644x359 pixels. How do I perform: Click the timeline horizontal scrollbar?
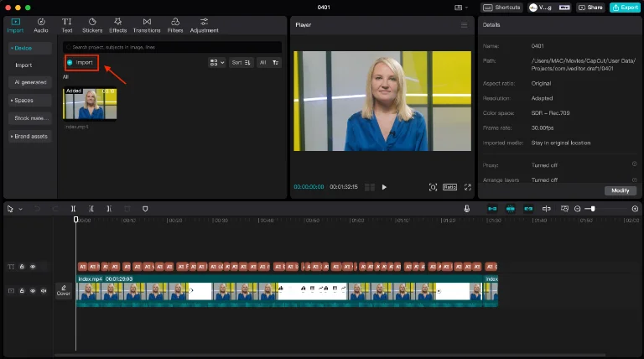330,355
